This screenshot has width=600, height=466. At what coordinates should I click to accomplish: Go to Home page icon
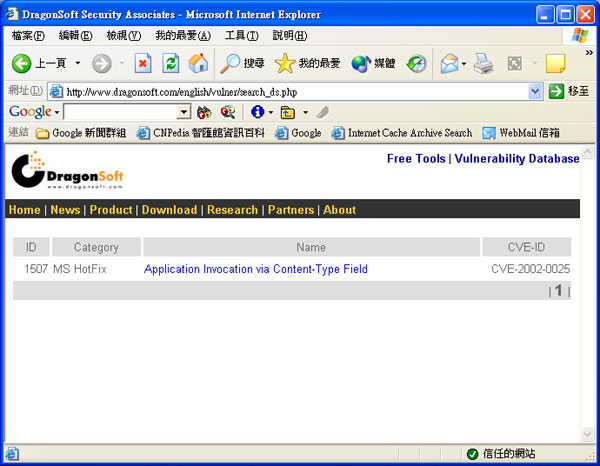[198, 63]
